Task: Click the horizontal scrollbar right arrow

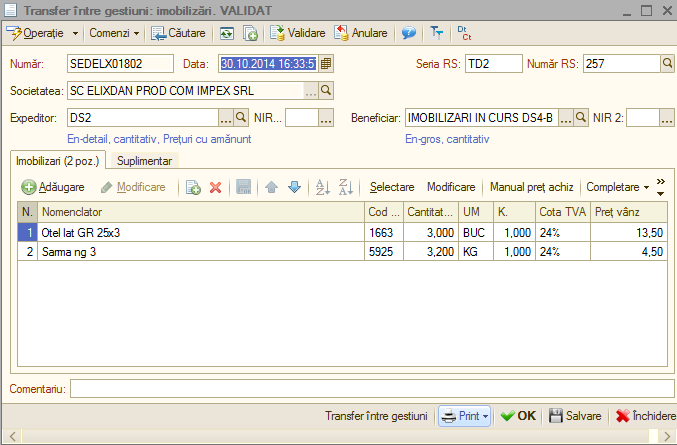Action: pyautogui.click(x=668, y=436)
